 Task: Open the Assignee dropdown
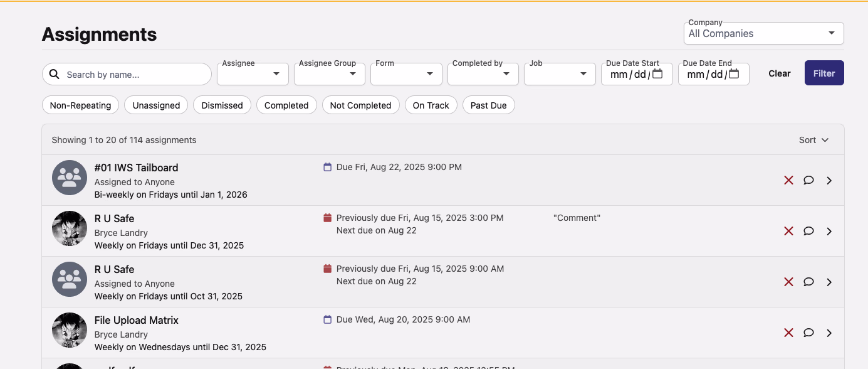253,74
